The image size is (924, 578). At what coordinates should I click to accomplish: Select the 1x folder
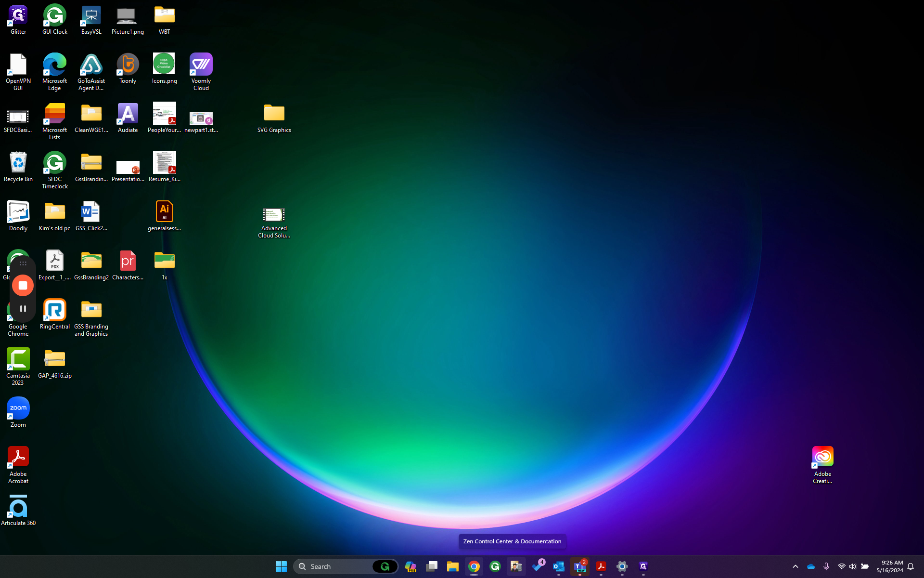[165, 265]
